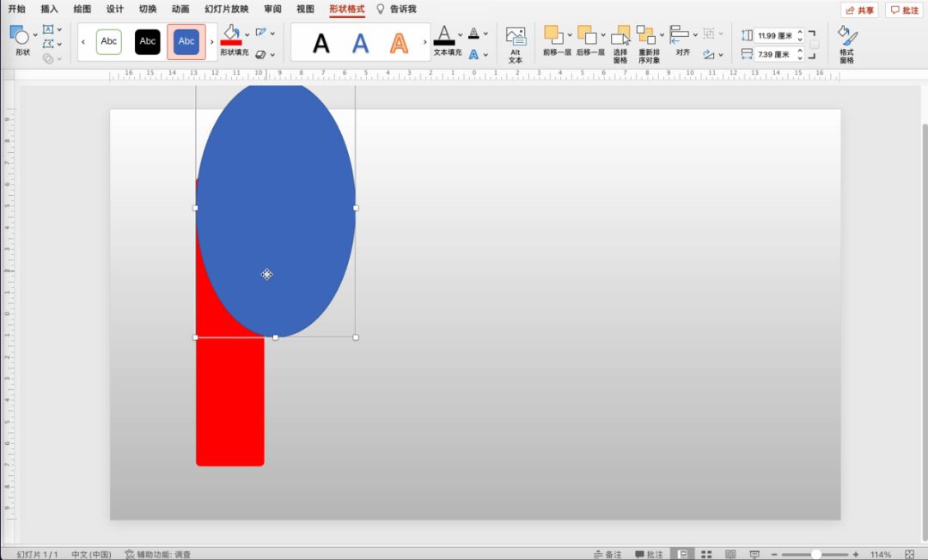Screen dimensions: 928x560
Task: Expand the shape effects dropdown arrow
Action: 272,54
